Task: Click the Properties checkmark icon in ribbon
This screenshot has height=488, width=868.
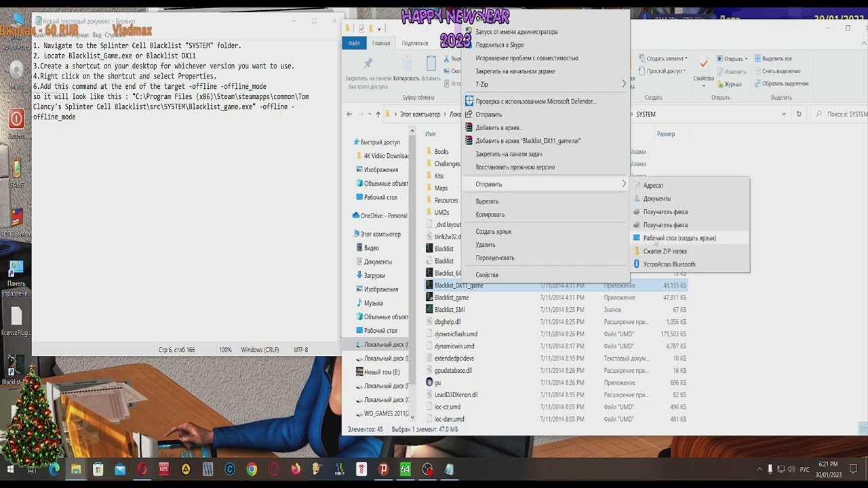Action: click(704, 64)
